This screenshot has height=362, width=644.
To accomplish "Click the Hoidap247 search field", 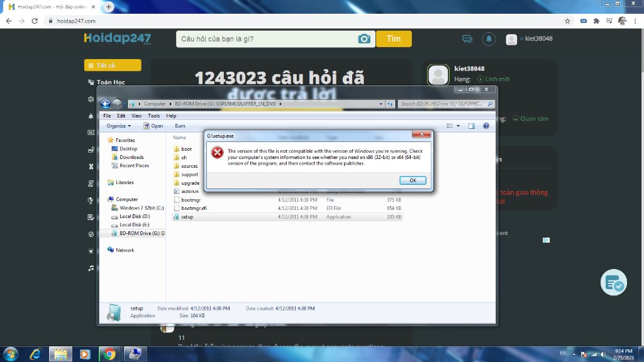I will [267, 39].
